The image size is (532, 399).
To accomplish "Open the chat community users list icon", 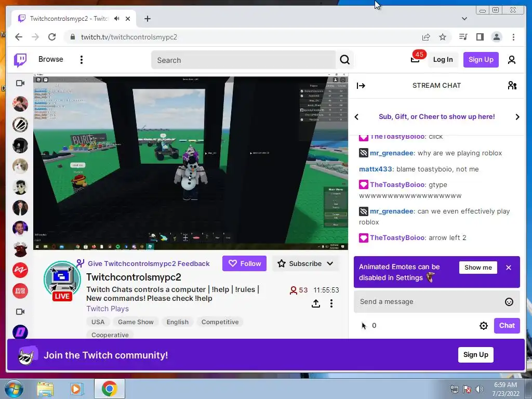I will pos(512,86).
